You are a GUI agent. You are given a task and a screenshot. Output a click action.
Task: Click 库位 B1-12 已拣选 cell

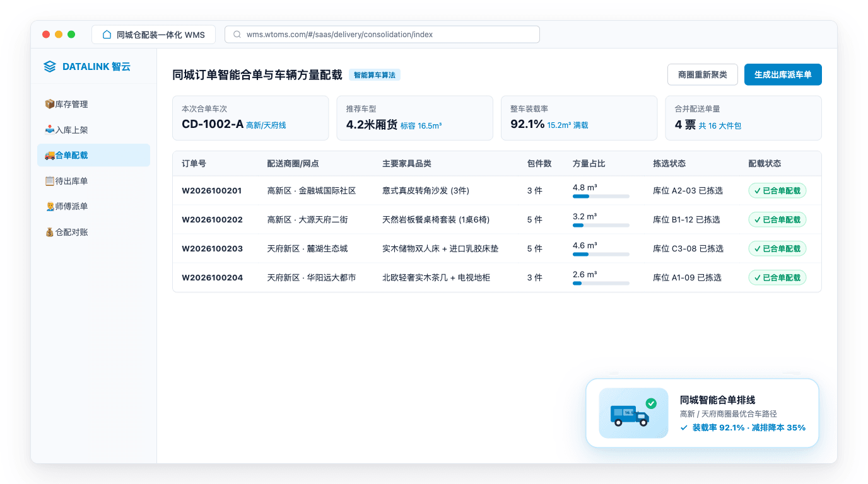686,219
